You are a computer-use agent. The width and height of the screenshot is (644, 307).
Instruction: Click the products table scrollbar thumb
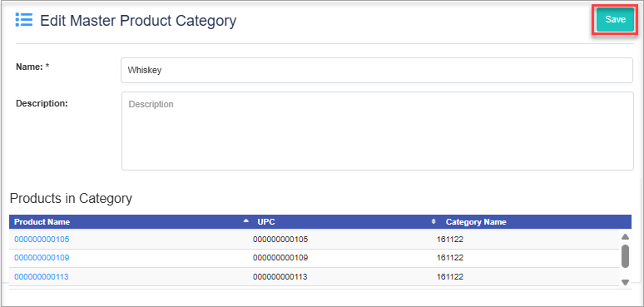[625, 256]
